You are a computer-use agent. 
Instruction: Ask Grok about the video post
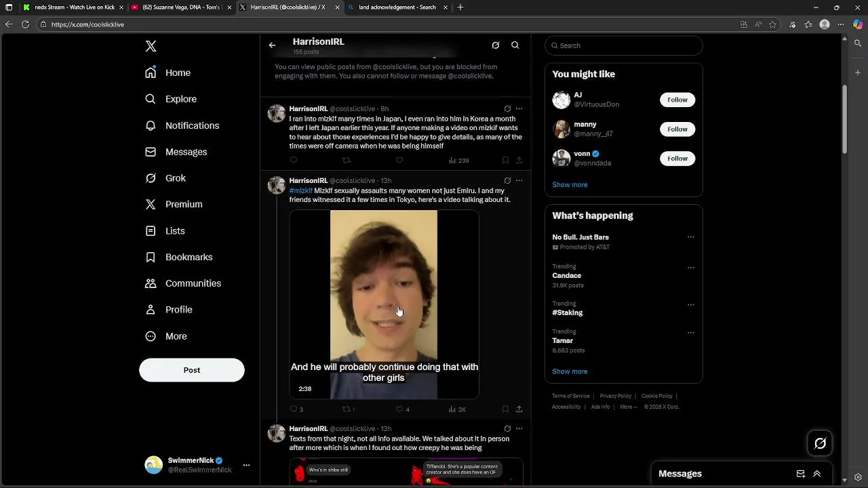507,180
